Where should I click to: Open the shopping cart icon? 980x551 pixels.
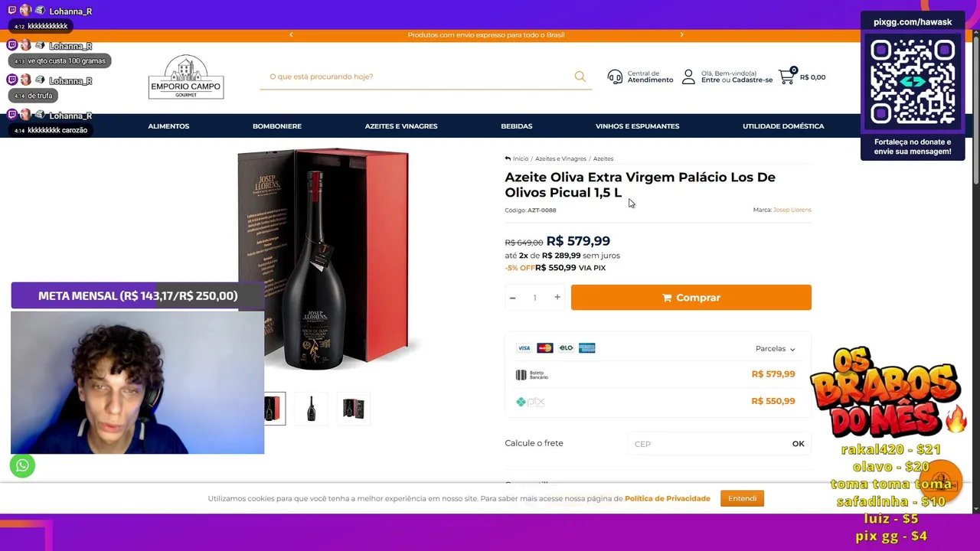(x=786, y=77)
